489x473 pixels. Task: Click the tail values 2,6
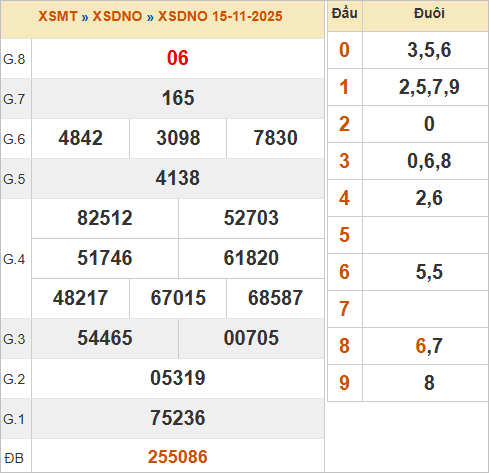pyautogui.click(x=429, y=198)
